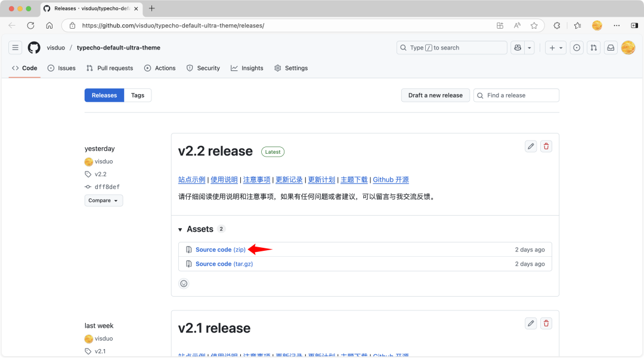Close the Releases browser tab
The width and height of the screenshot is (644, 358).
point(136,8)
